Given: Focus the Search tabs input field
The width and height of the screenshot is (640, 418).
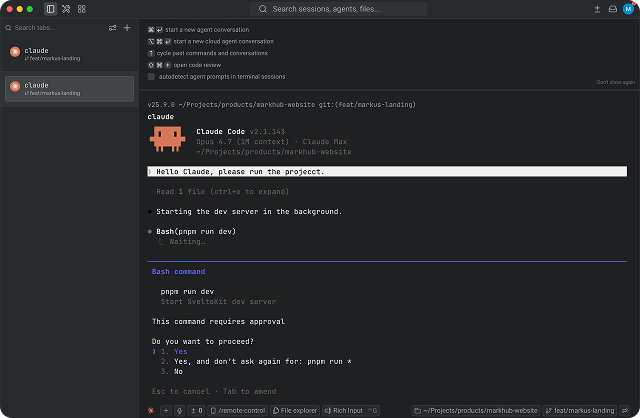Looking at the screenshot, I should click(55, 28).
